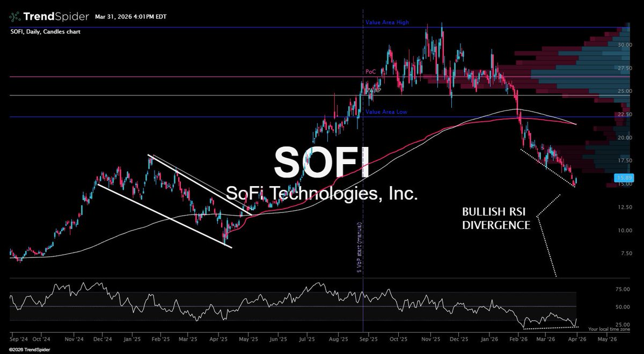Click the 'Your local time zone' note
This screenshot has width=644, height=354.
[610, 329]
